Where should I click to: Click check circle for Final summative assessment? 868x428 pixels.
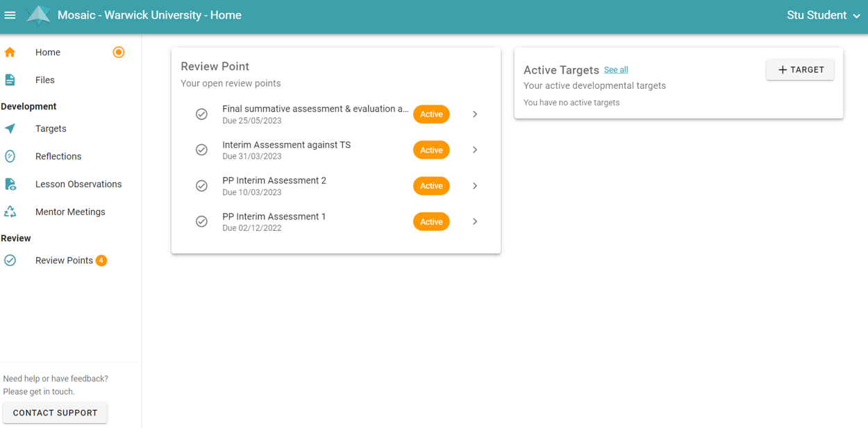201,114
